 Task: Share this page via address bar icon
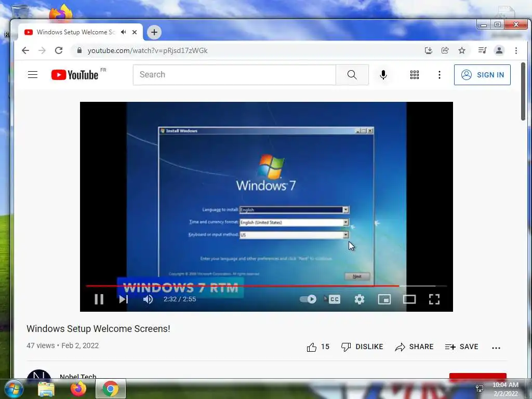pos(445,50)
